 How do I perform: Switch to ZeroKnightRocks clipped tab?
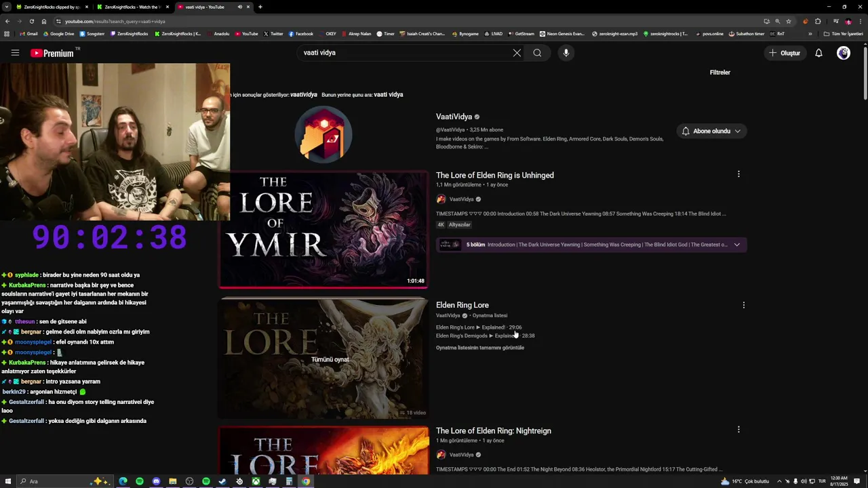coord(52,7)
